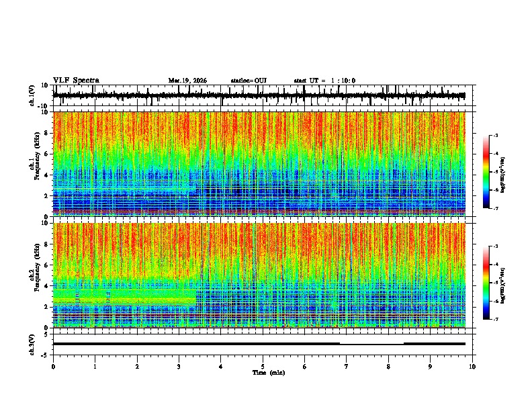Click the ch.3(V) axis label at bottom
The height and width of the screenshot is (411, 532).
[x=32, y=345]
